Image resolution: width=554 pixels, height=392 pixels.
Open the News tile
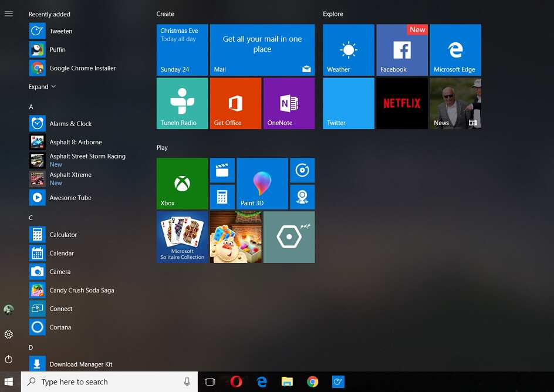(x=455, y=103)
